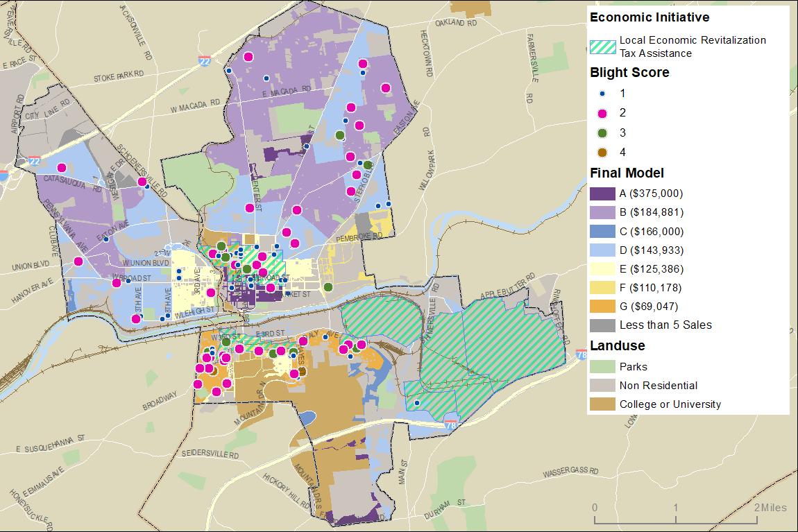This screenshot has width=798, height=532.
Task: Click the Non Residential legend swatch
Action: [602, 386]
